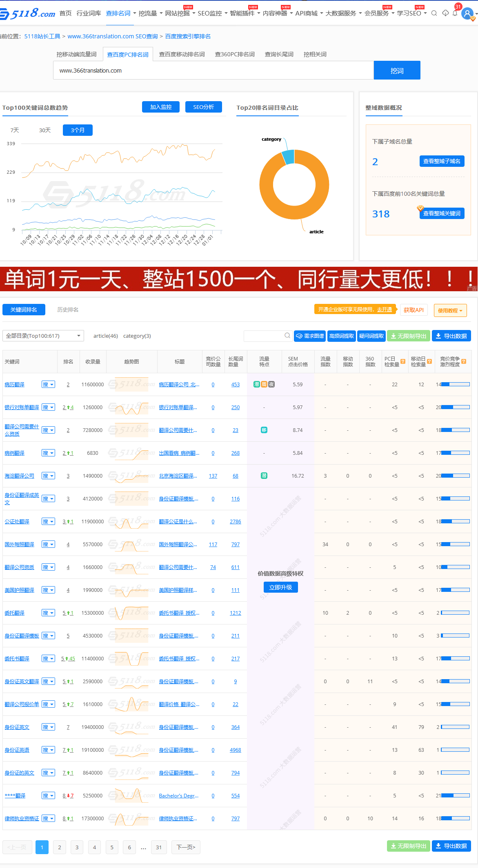Screen dimensions: 478x868
Task: Open the 搜 dropdown for 海淀翻译公司
Action: (48, 476)
